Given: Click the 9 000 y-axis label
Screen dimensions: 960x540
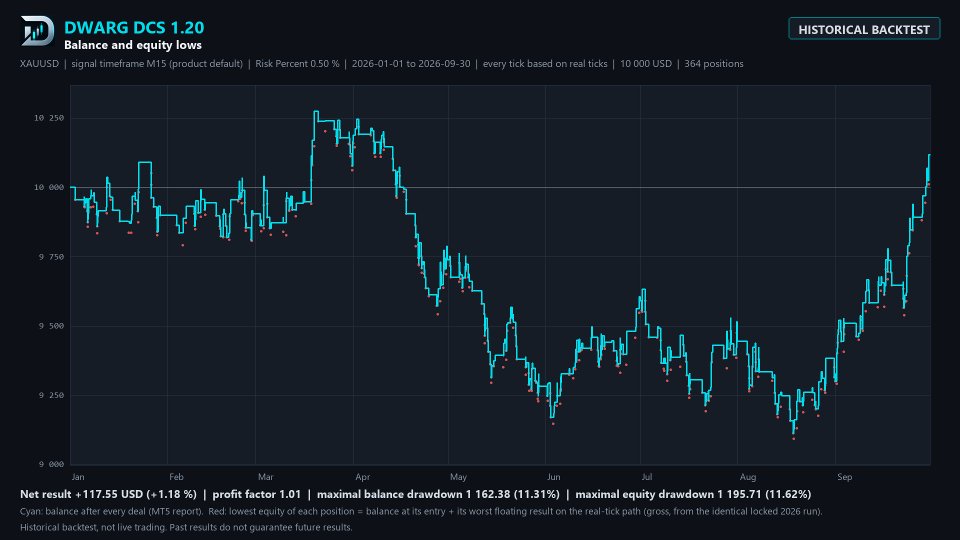Looking at the screenshot, I should (x=51, y=464).
